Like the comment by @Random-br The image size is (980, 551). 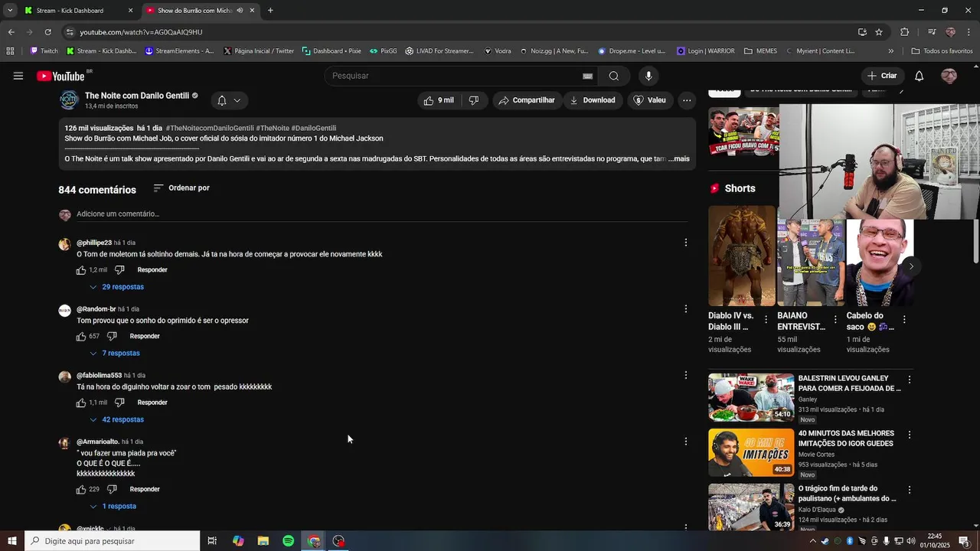[81, 336]
